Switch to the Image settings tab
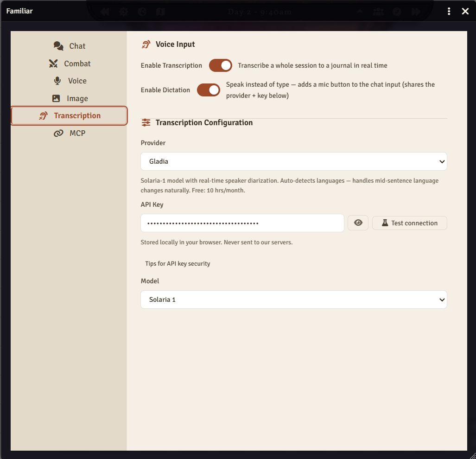This screenshot has height=459, width=476. point(69,98)
